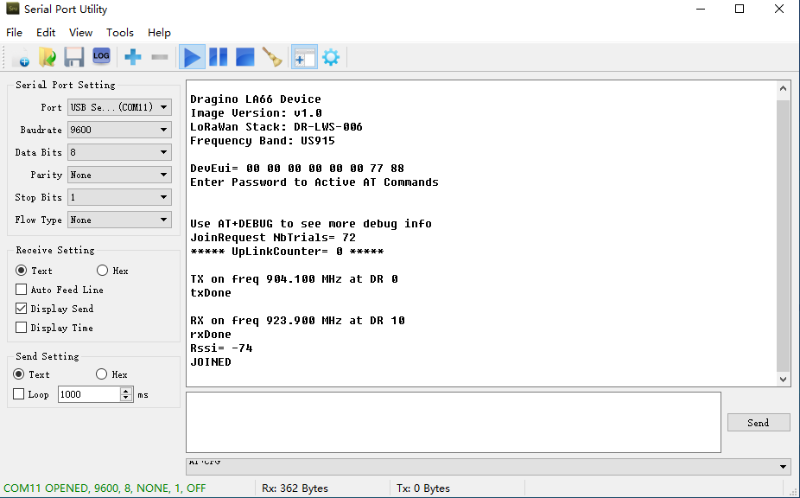This screenshot has width=800, height=498.
Task: Click the output scrollbar up arrow
Action: point(783,89)
